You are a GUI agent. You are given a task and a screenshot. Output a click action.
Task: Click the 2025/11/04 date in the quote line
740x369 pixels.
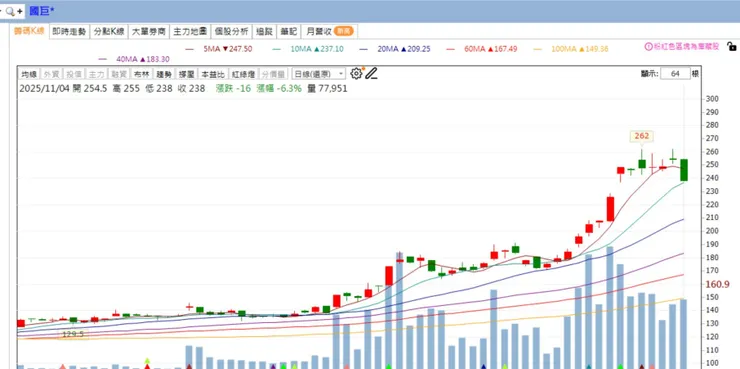[43, 88]
